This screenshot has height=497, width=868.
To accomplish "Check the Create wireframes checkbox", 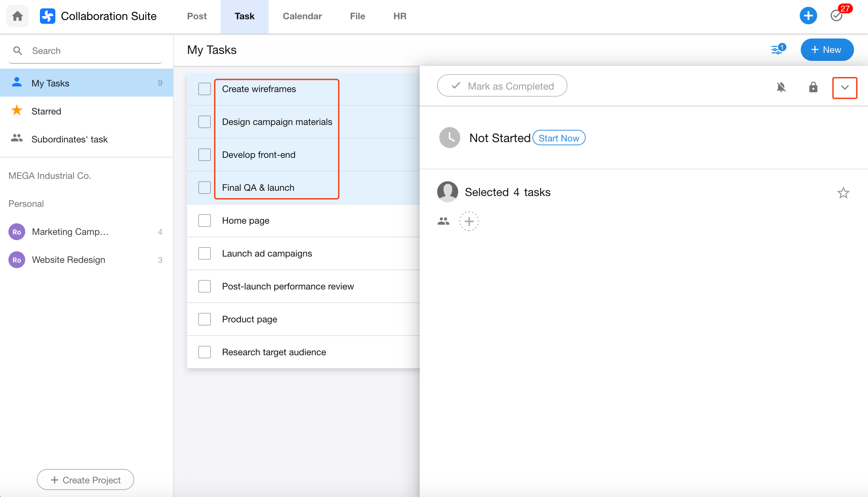I will 205,89.
